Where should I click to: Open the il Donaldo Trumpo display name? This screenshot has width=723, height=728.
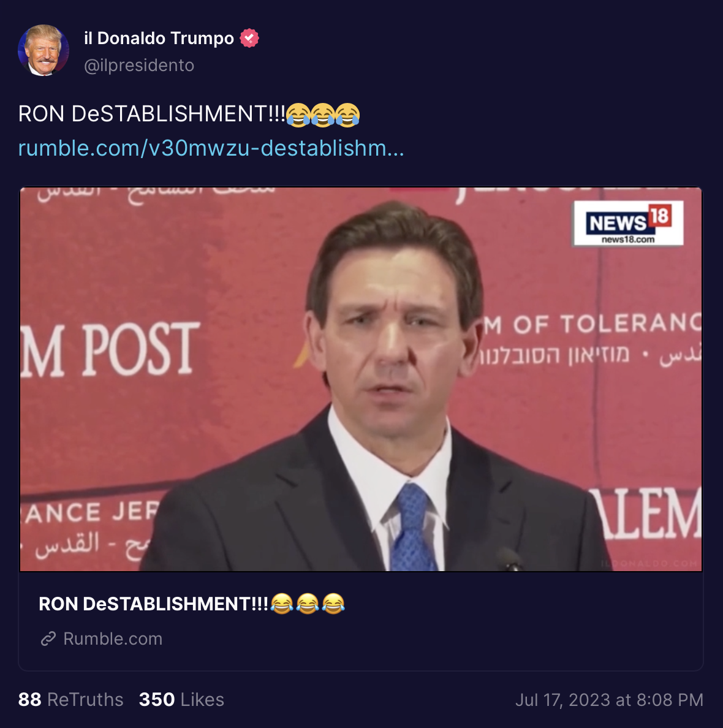[159, 38]
